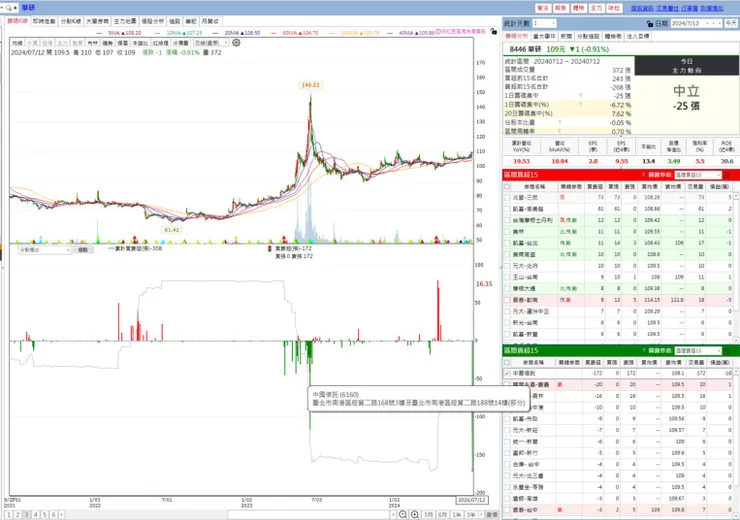Viewport: 740px width, 520px height.
Task: Select page 1 in bottom pager
Action: point(9,515)
